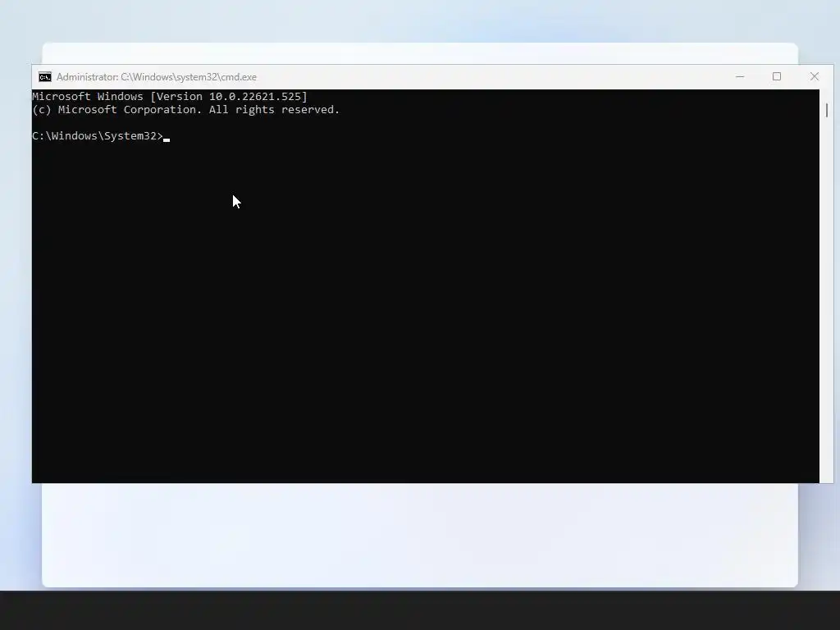This screenshot has width=840, height=630.
Task: Open the cmd.exe system menu icon
Action: click(x=45, y=77)
